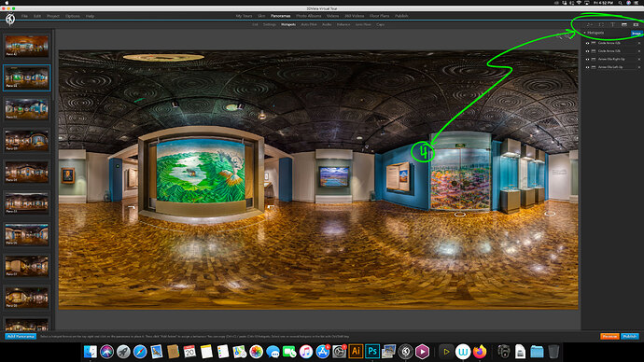The height and width of the screenshot is (362, 644).
Task: Collapse the Hotspots panel section
Action: click(x=585, y=33)
